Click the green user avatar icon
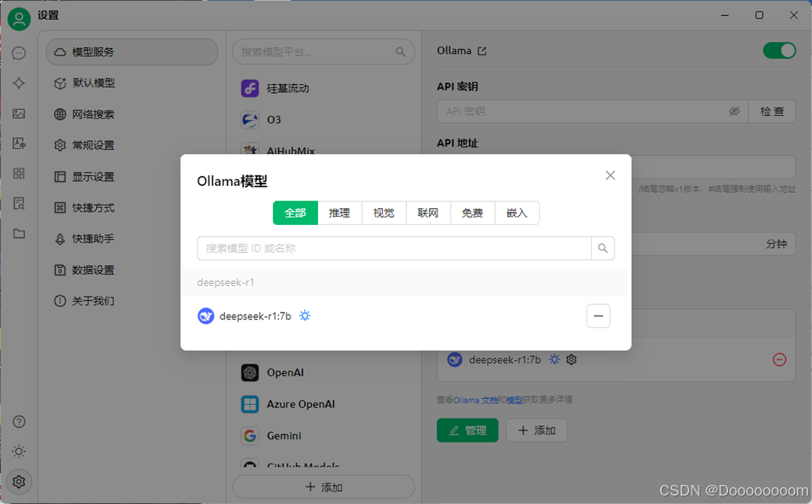Viewport: 812px width, 504px height. 18,19
